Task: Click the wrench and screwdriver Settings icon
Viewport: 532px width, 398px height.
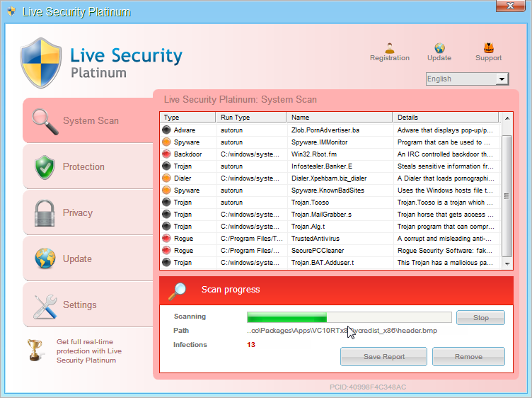Action: (x=45, y=307)
